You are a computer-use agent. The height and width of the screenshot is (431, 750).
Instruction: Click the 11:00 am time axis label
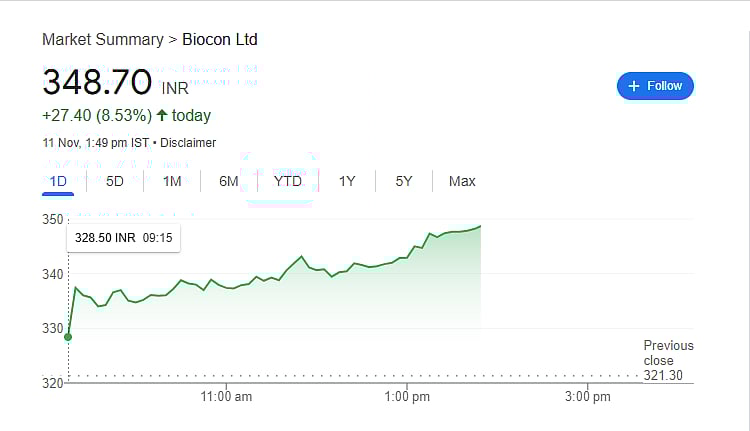pos(226,397)
